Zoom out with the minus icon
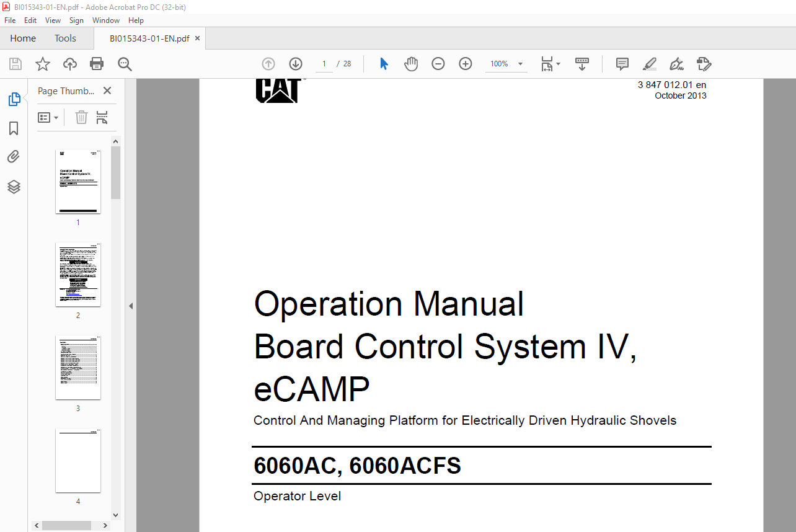Screen dimensions: 796x532 438,64
